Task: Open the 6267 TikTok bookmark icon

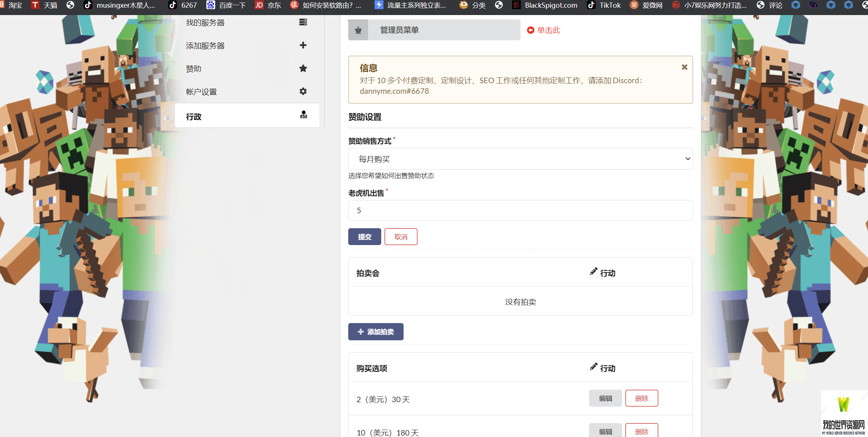Action: pos(172,5)
